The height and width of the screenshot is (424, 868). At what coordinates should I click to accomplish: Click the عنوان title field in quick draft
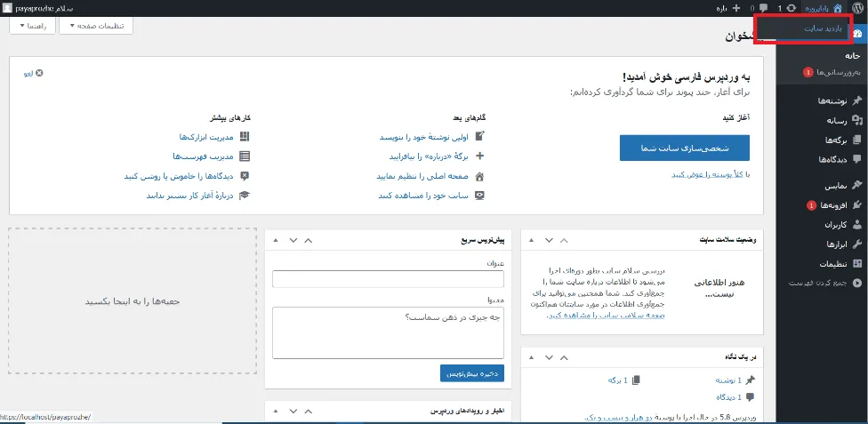pyautogui.click(x=388, y=279)
